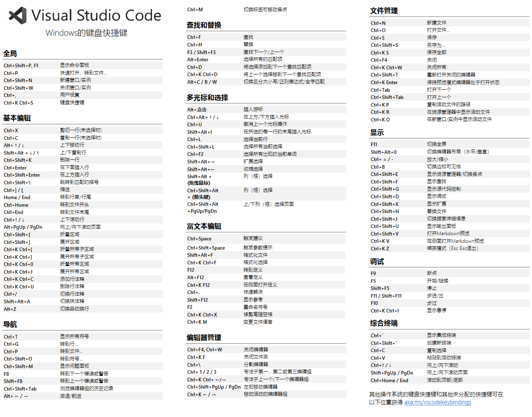
Task: Click the '显示命令面板' description
Action: (75, 65)
